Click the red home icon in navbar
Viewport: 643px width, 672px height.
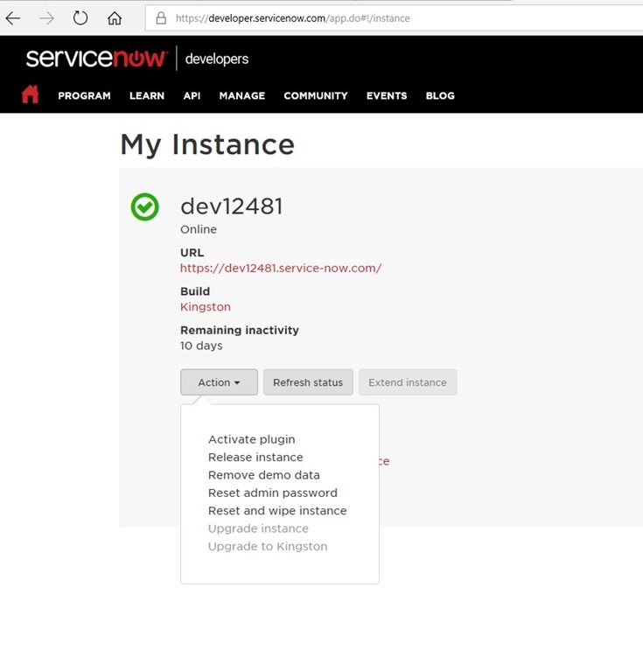click(x=31, y=94)
